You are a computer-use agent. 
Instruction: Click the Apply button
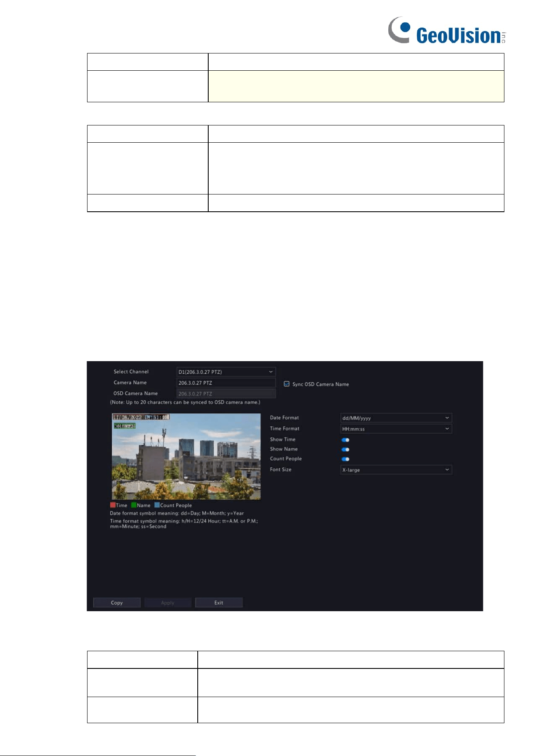point(168,603)
